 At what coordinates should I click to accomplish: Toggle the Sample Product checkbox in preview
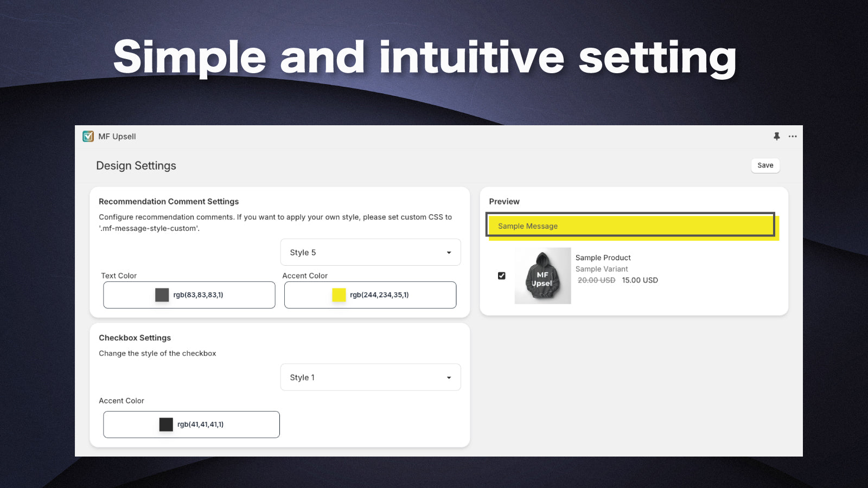(502, 276)
